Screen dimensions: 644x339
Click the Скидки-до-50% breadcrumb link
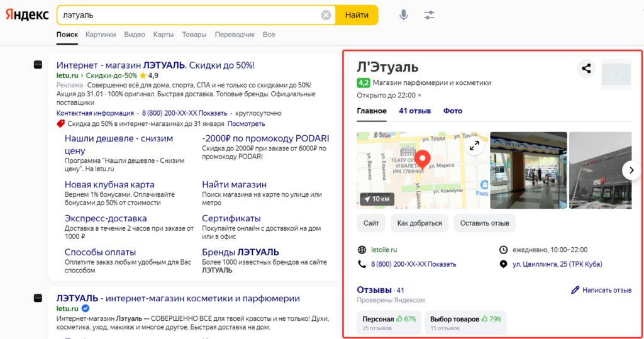(111, 75)
